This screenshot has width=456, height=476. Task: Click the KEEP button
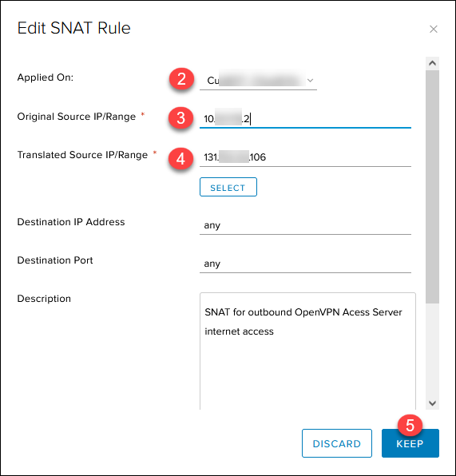[x=410, y=443]
